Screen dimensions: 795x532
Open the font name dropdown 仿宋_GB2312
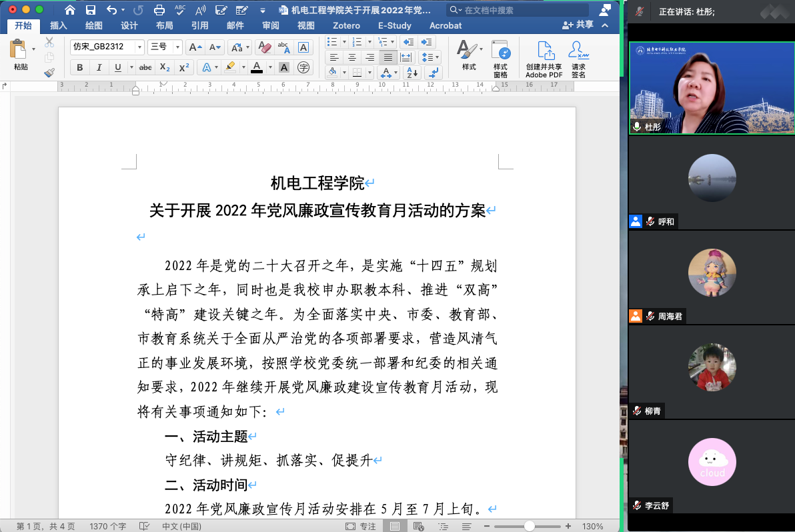point(139,47)
